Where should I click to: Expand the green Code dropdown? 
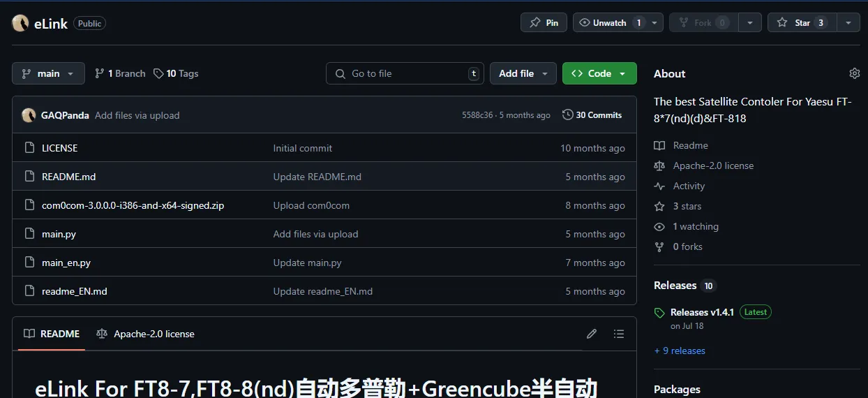point(599,73)
